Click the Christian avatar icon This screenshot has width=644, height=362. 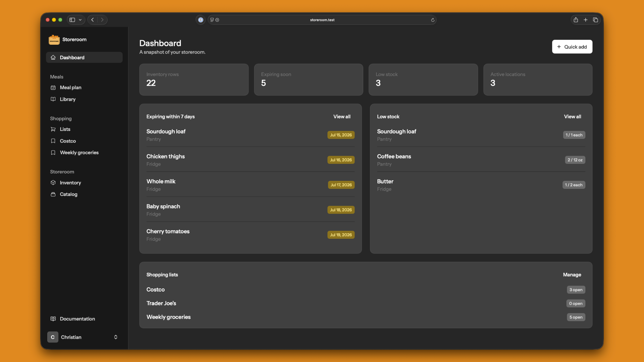pyautogui.click(x=53, y=337)
